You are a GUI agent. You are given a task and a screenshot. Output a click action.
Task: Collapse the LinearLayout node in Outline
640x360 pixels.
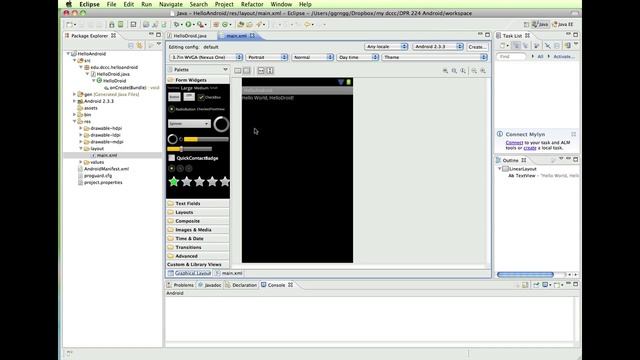point(499,169)
